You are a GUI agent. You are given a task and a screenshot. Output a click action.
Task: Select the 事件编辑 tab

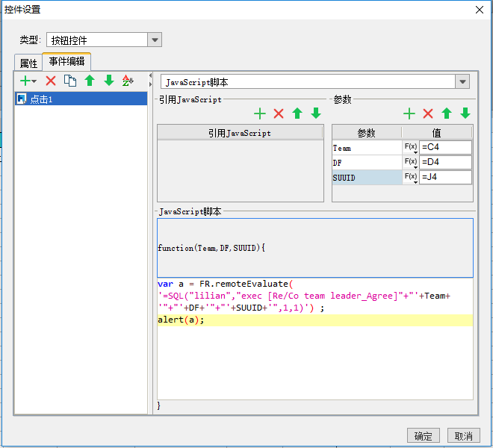coord(66,62)
